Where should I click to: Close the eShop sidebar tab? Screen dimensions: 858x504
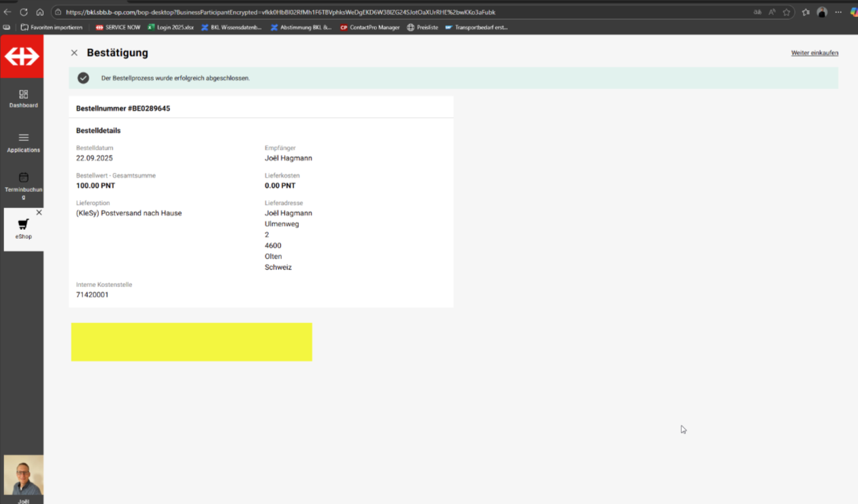[x=39, y=213]
